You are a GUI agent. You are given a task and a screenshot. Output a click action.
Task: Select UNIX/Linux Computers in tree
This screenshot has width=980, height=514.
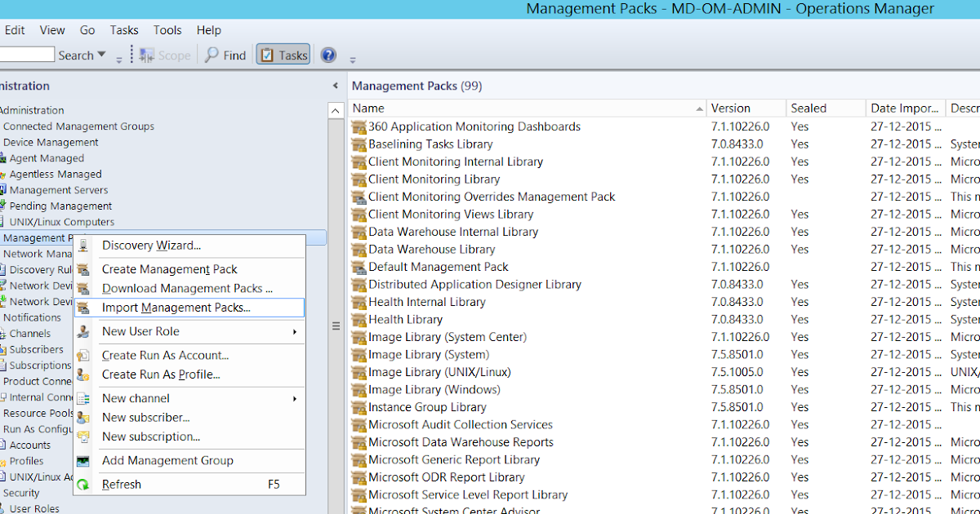point(62,222)
